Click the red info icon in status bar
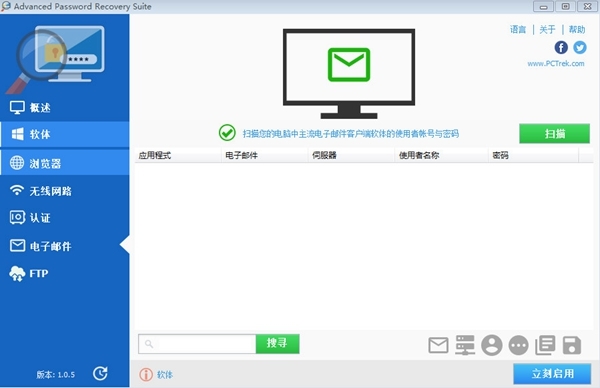This screenshot has height=388, width=600. tap(146, 375)
